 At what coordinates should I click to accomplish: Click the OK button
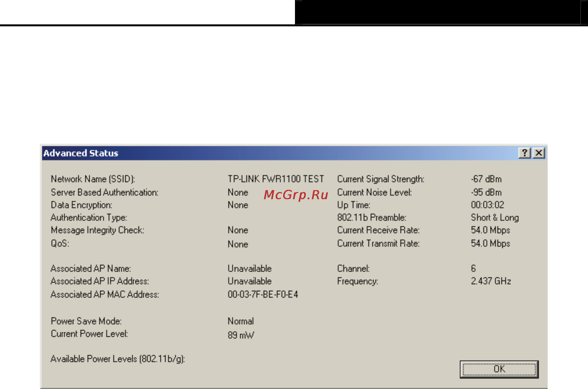[499, 369]
